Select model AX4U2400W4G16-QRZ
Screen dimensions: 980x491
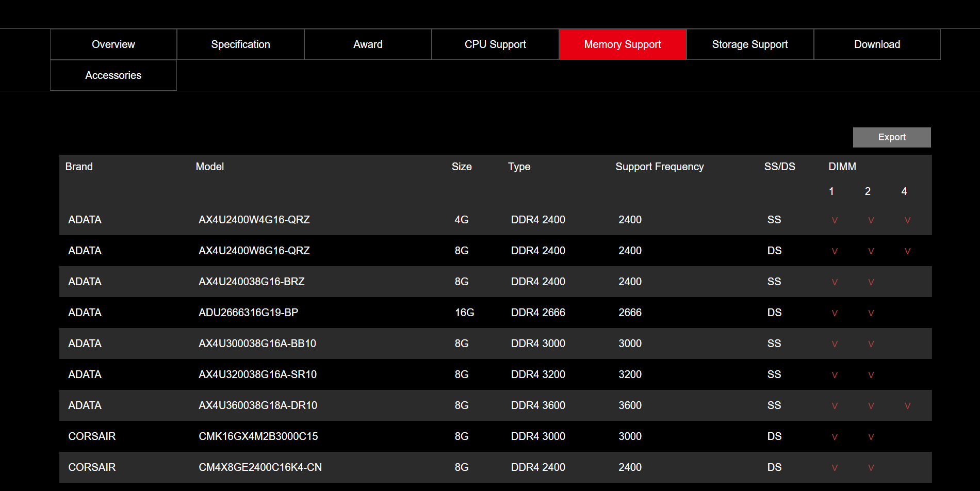[x=254, y=220]
